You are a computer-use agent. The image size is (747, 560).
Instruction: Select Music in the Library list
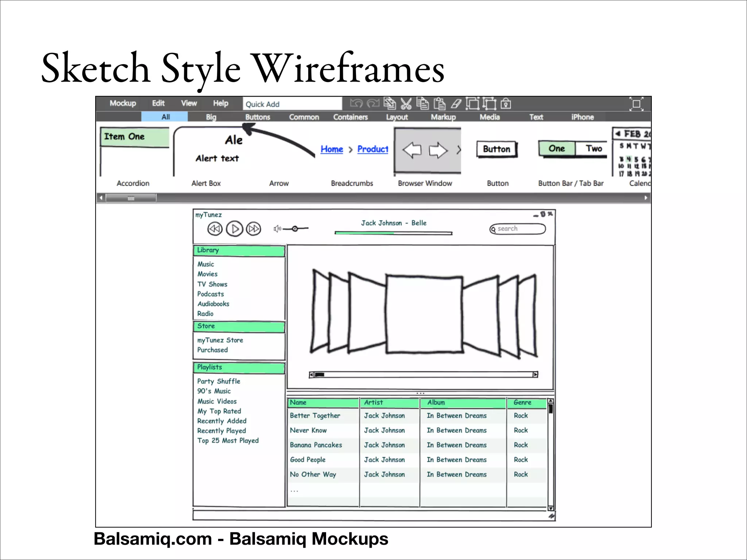pyautogui.click(x=206, y=264)
